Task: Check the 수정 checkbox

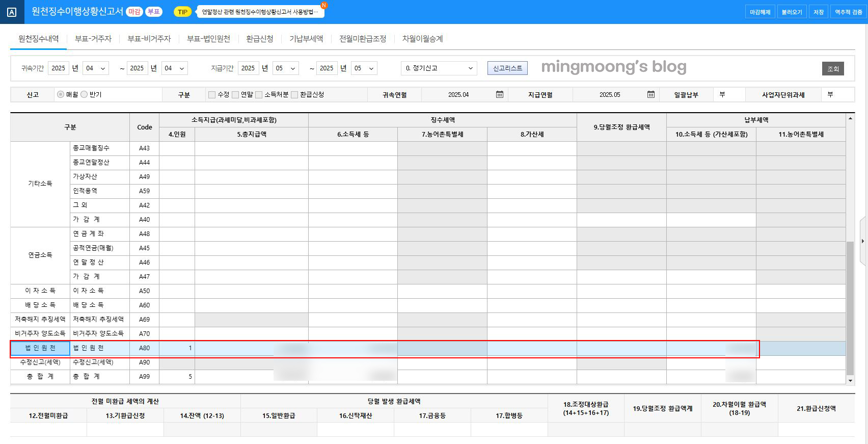Action: point(212,95)
